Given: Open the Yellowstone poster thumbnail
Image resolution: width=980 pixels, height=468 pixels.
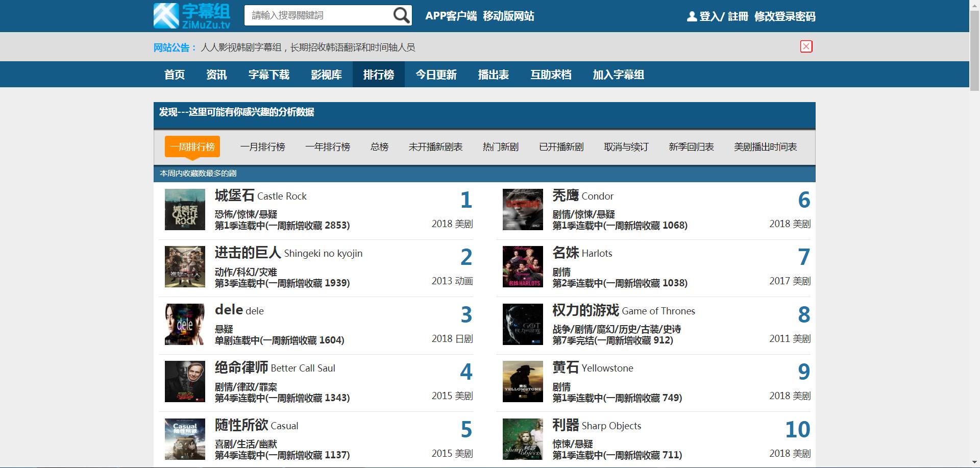Looking at the screenshot, I should [523, 382].
